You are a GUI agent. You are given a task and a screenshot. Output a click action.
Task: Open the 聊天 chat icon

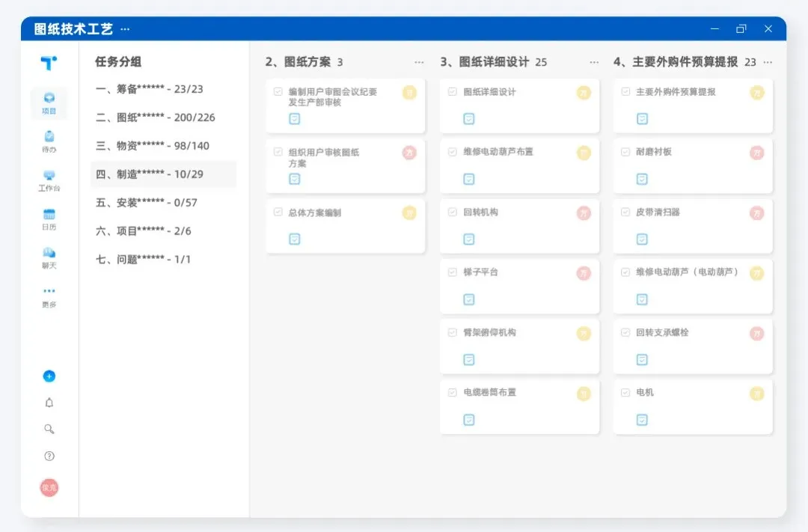[x=49, y=257]
